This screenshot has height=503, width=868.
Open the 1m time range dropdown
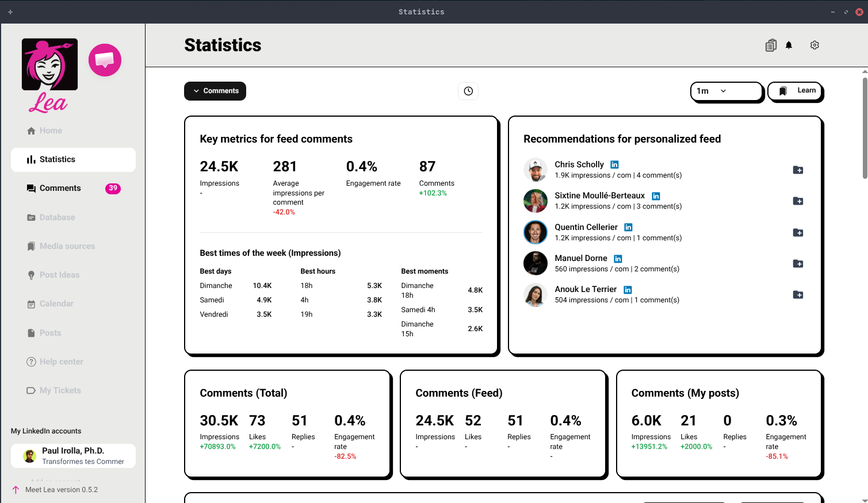point(726,91)
